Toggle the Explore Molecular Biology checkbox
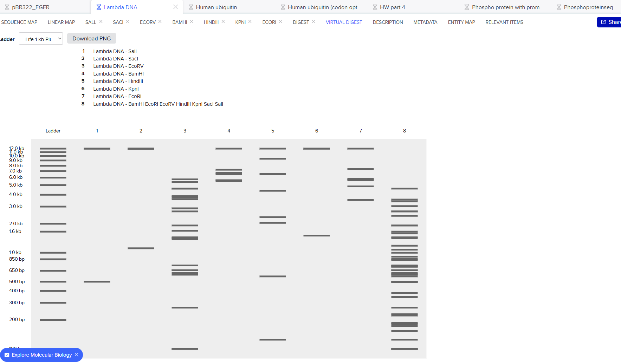The width and height of the screenshot is (621, 364). (x=7, y=355)
